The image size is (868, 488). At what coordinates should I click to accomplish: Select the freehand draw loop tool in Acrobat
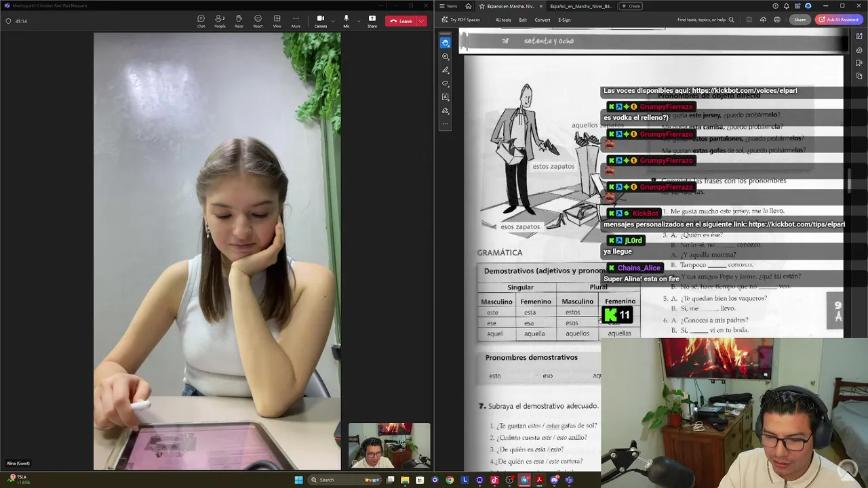(446, 83)
